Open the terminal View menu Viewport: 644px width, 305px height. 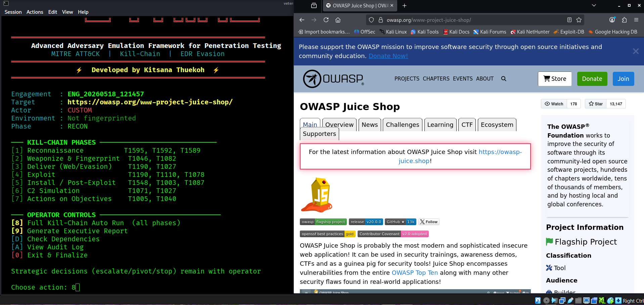pos(67,12)
